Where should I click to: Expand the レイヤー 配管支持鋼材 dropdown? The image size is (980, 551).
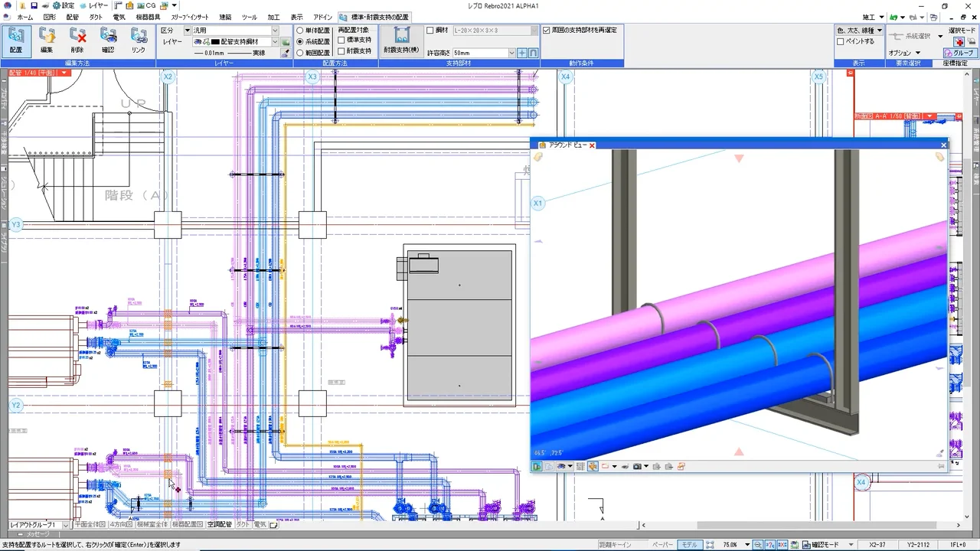(x=274, y=42)
